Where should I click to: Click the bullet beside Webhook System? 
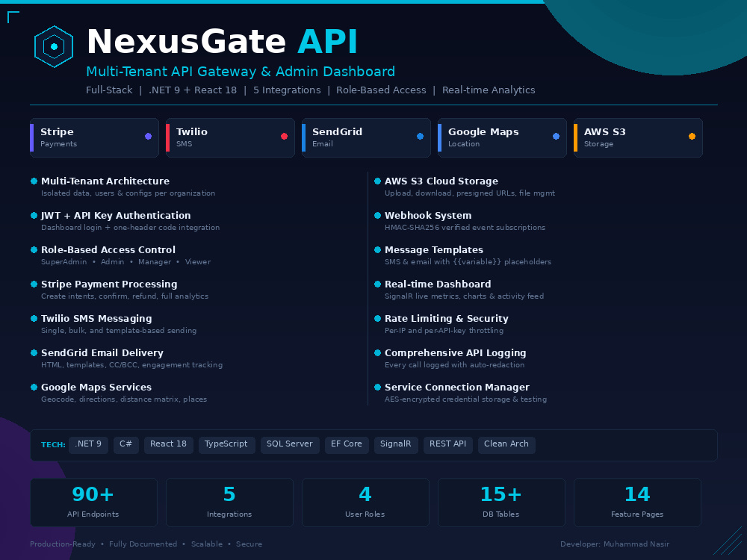coord(378,215)
